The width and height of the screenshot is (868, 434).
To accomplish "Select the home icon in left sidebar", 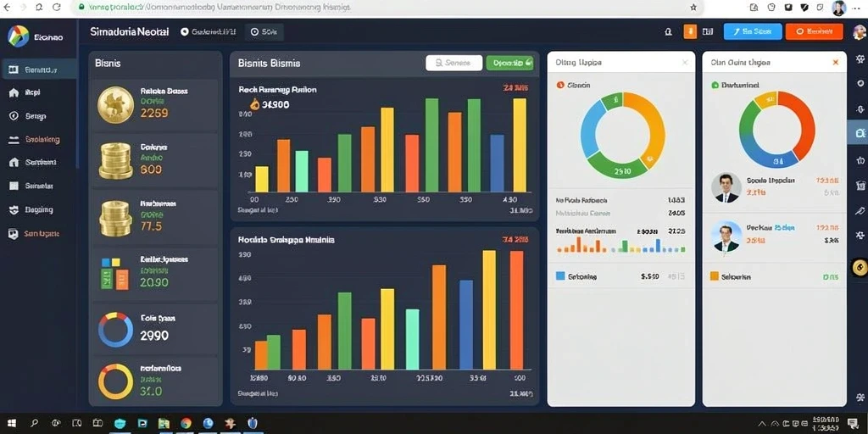I will click(x=14, y=93).
